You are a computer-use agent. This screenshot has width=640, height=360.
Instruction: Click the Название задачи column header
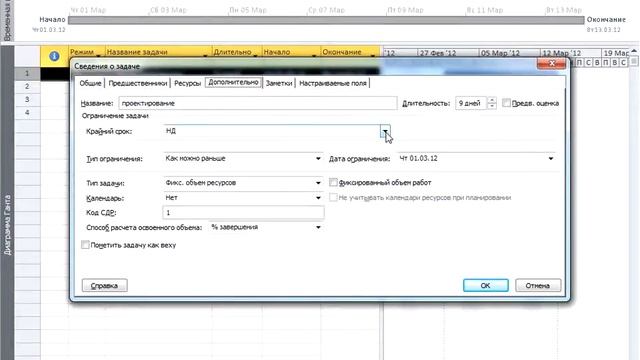[x=158, y=52]
